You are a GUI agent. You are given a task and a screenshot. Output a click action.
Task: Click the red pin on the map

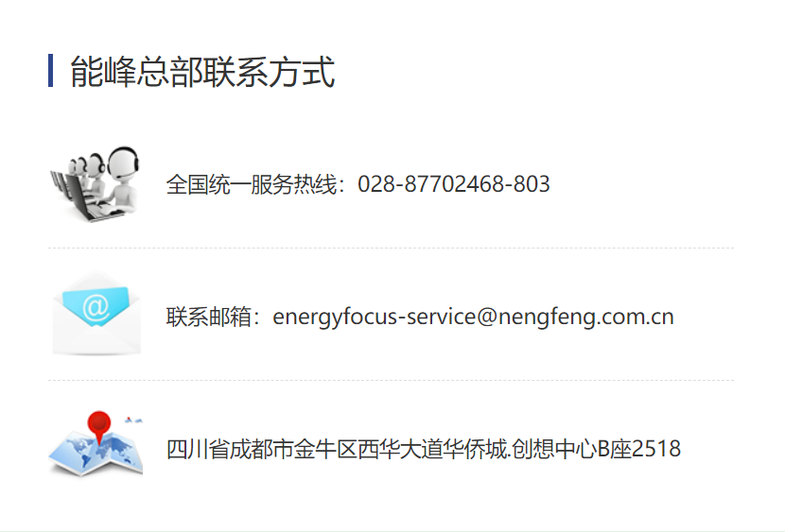click(x=99, y=426)
